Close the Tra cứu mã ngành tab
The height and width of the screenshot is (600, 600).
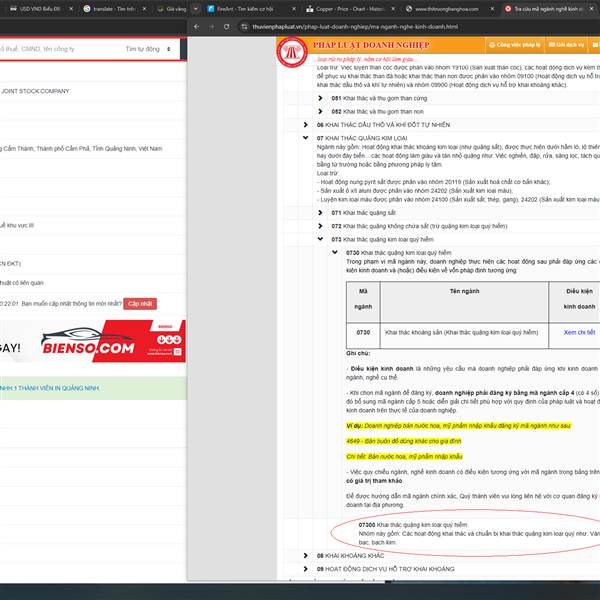point(591,9)
